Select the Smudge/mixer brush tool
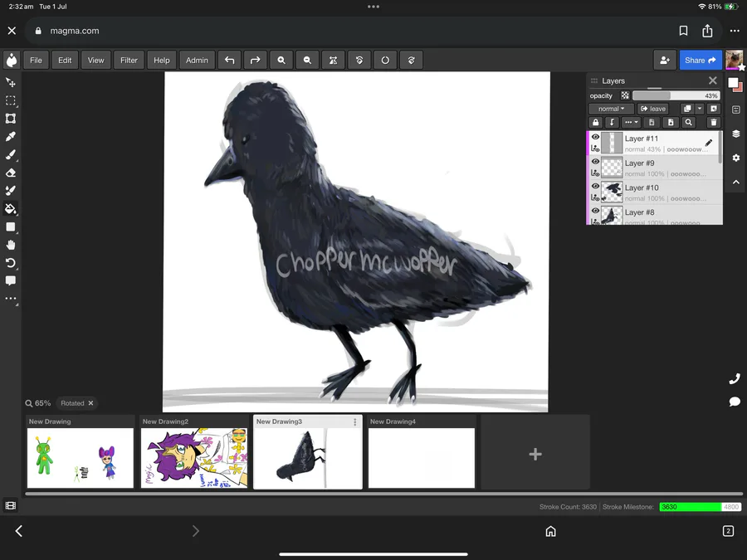 tap(11, 191)
